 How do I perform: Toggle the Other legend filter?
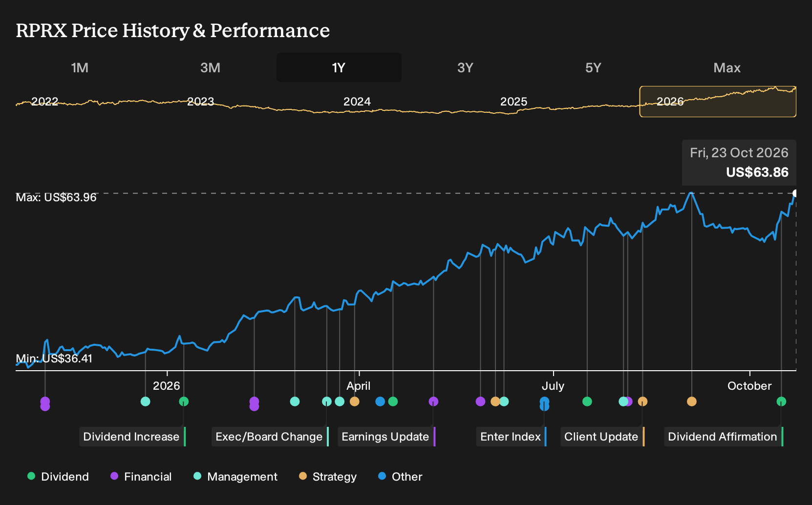pyautogui.click(x=400, y=477)
